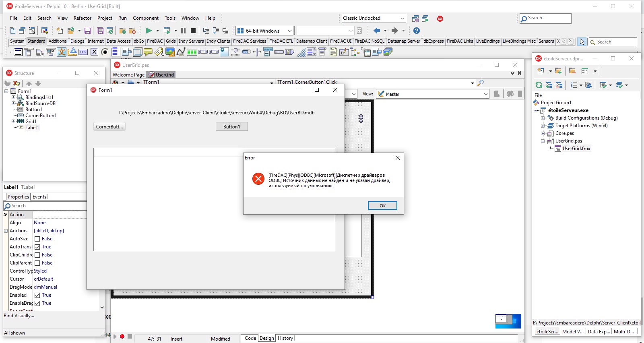644x343 pixels.
Task: Select the TRadioButton component on the palette
Action: (105, 52)
